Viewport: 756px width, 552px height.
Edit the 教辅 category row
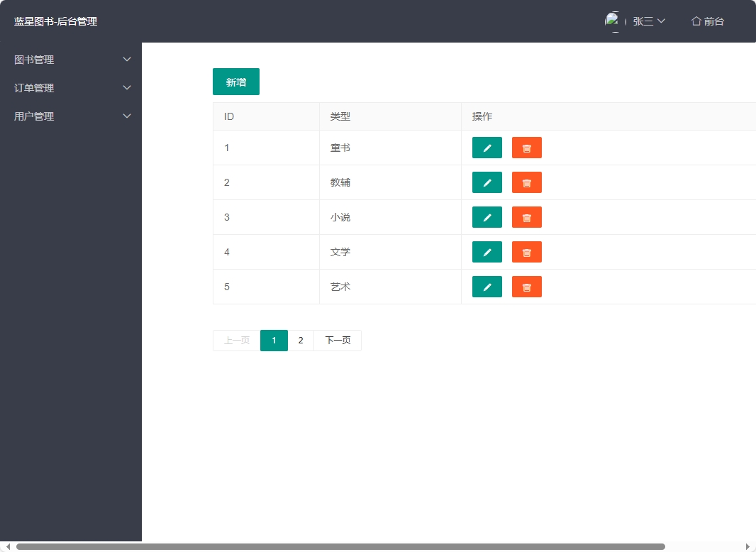487,182
